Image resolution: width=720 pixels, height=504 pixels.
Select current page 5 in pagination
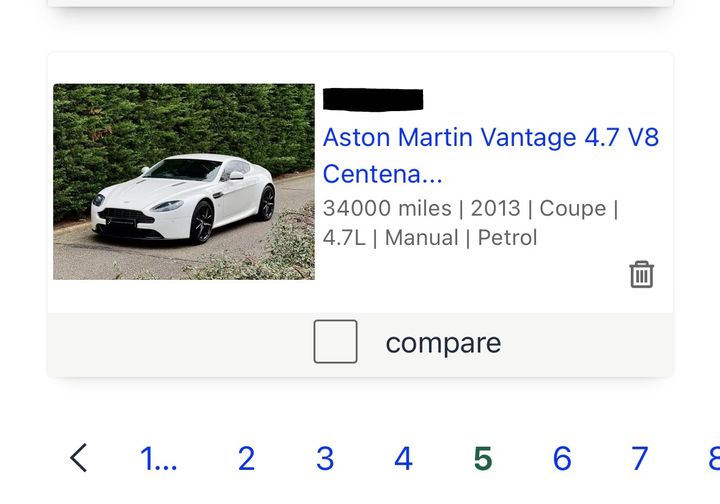pyautogui.click(x=483, y=458)
